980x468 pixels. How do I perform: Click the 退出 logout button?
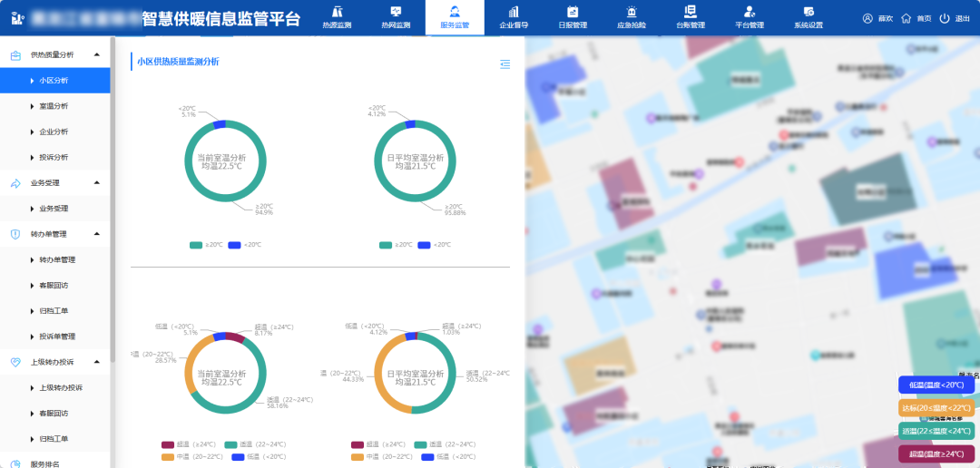coord(955,18)
